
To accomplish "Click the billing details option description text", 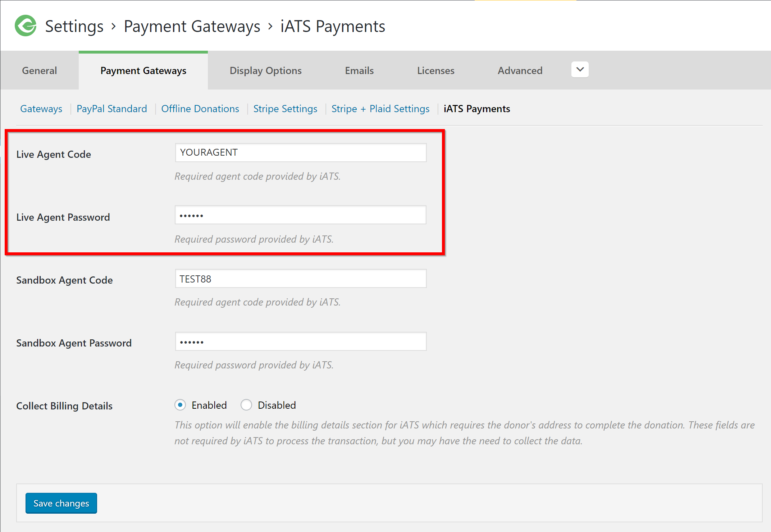I will pos(465,433).
